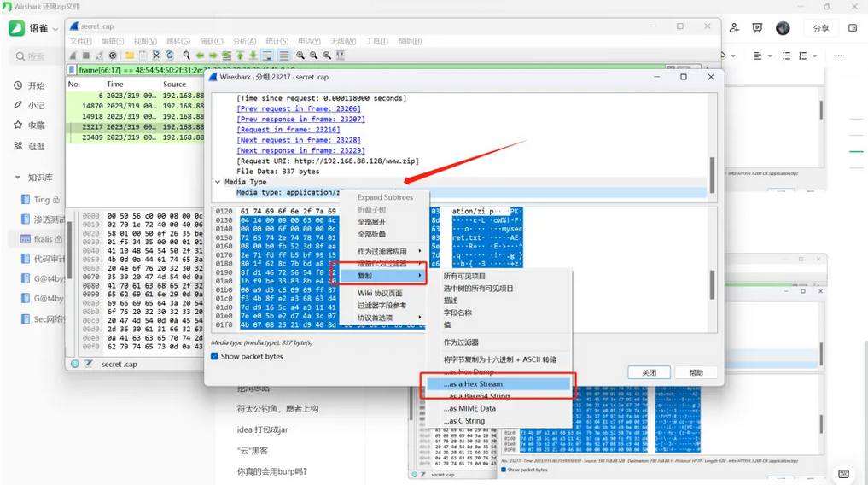Follow the Prev response in frame: 23207 link
Image resolution: width=868 pixels, height=485 pixels.
300,119
